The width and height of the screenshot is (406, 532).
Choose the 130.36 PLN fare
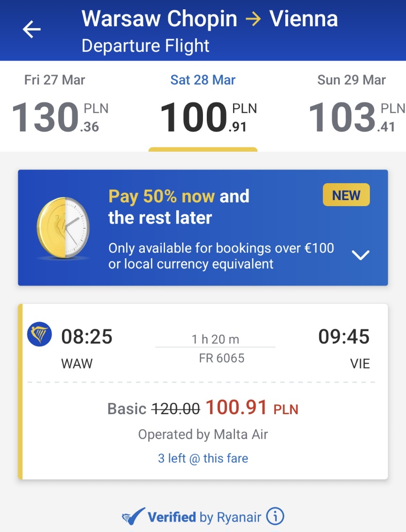tap(60, 117)
